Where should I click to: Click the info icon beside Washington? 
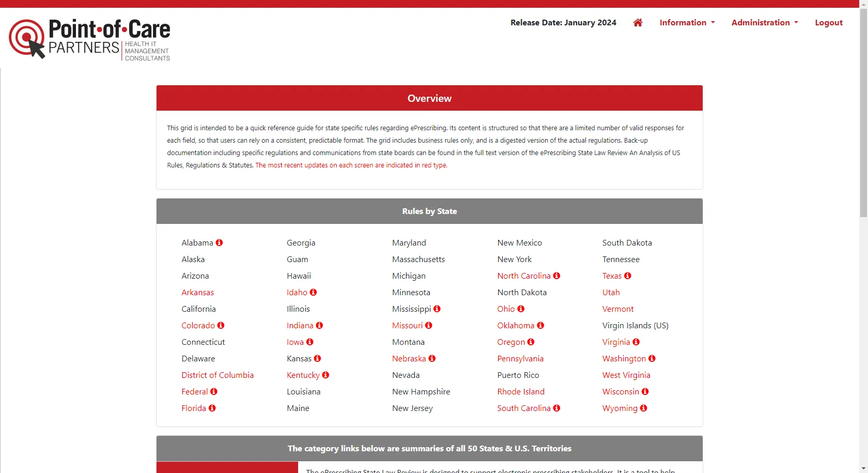click(x=652, y=358)
